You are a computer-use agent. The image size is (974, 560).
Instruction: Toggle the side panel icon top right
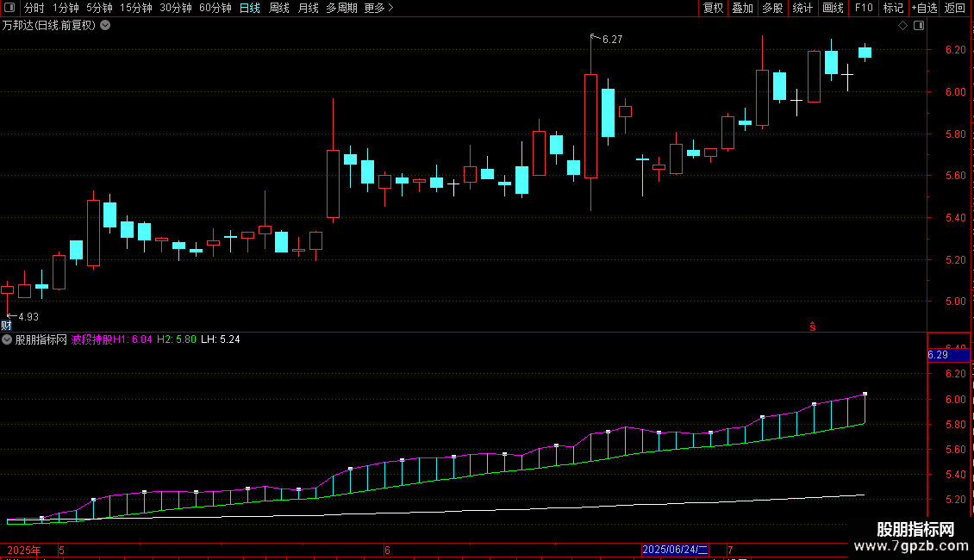click(919, 26)
